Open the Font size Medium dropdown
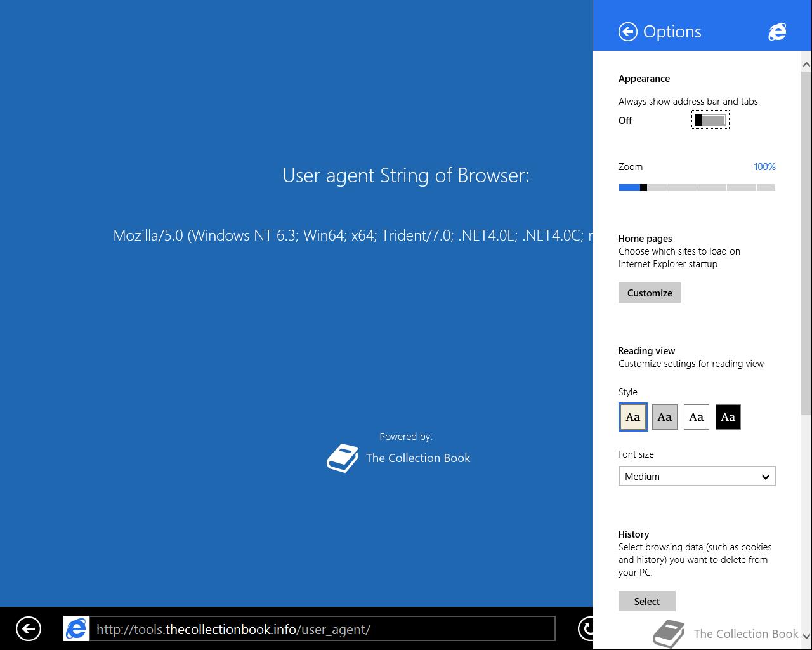The height and width of the screenshot is (650, 812). click(697, 476)
